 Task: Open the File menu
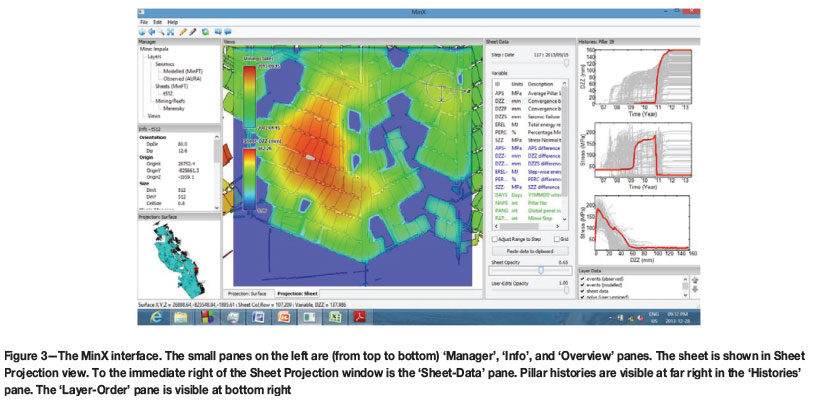144,21
